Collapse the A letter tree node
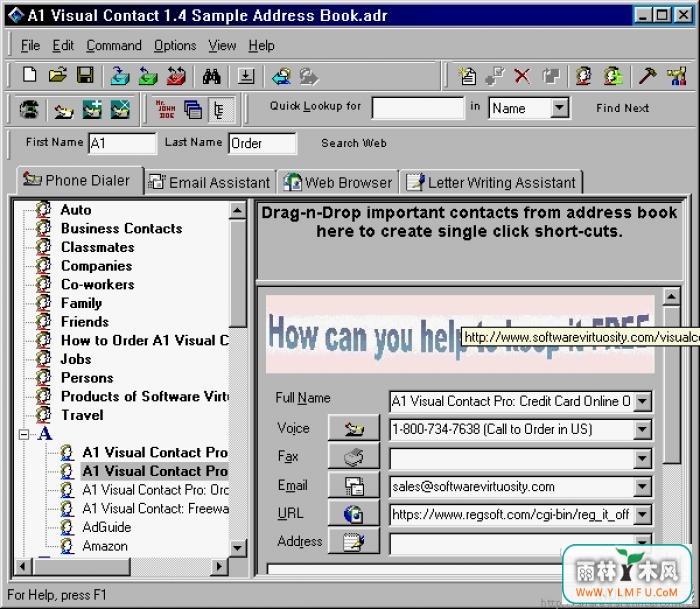 25,434
